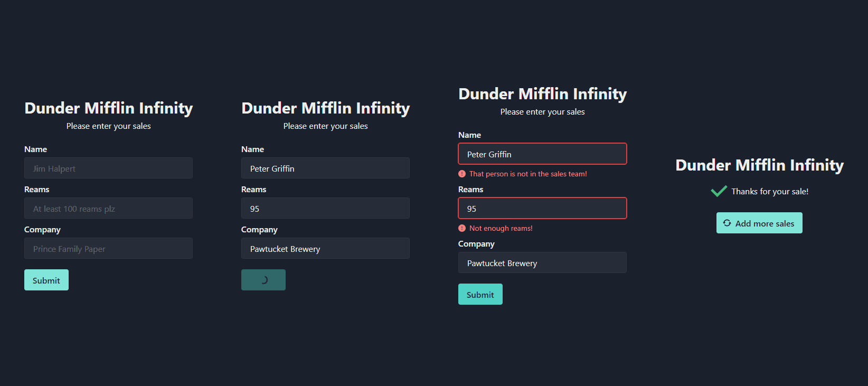Focus the Company field in the error form
868x386 pixels.
coord(542,262)
